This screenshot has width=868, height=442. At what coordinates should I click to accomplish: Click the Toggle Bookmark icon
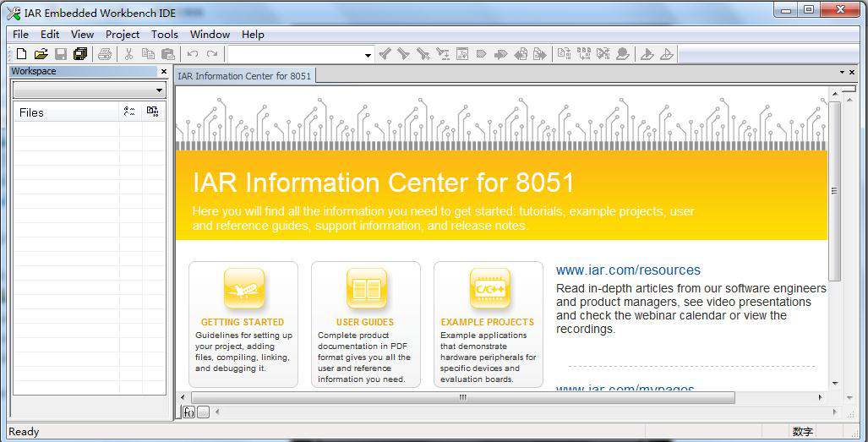(x=481, y=54)
